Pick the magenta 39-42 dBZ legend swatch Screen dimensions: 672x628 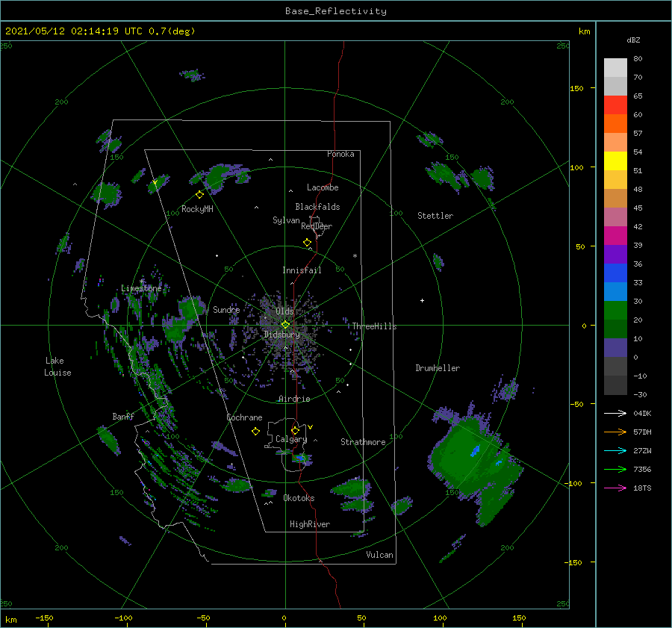[x=615, y=236]
